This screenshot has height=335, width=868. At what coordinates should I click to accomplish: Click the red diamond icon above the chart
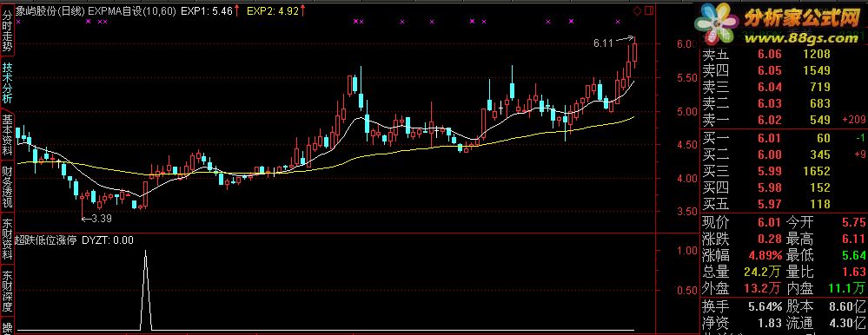click(x=637, y=10)
